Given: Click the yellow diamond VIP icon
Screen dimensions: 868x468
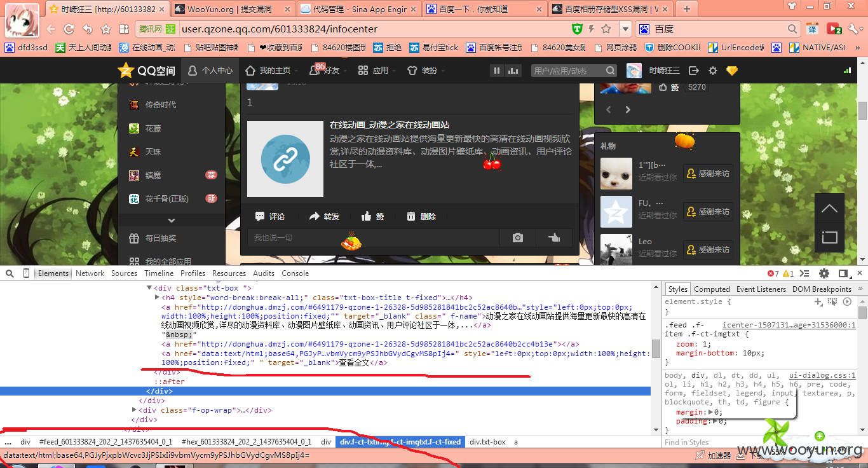Looking at the screenshot, I should click(x=732, y=71).
